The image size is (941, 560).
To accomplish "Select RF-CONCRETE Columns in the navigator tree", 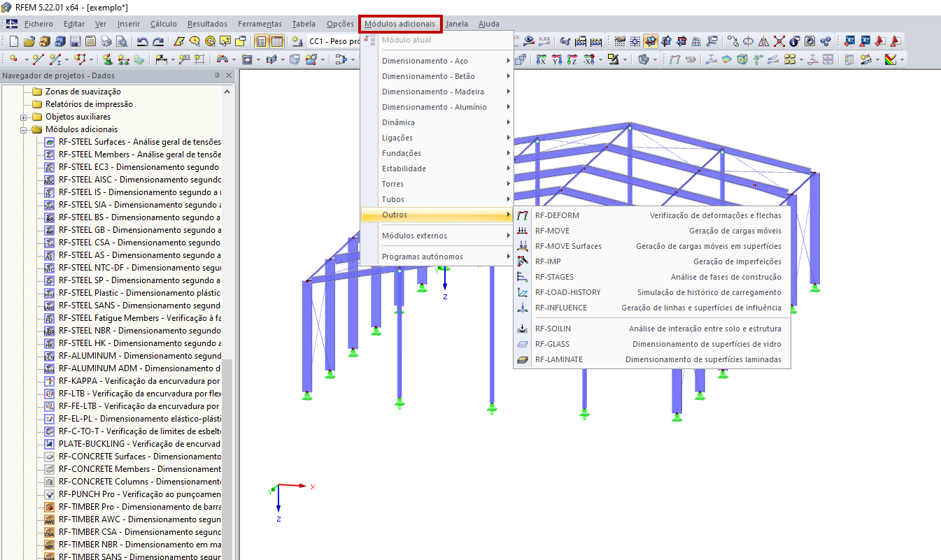I will 139,482.
